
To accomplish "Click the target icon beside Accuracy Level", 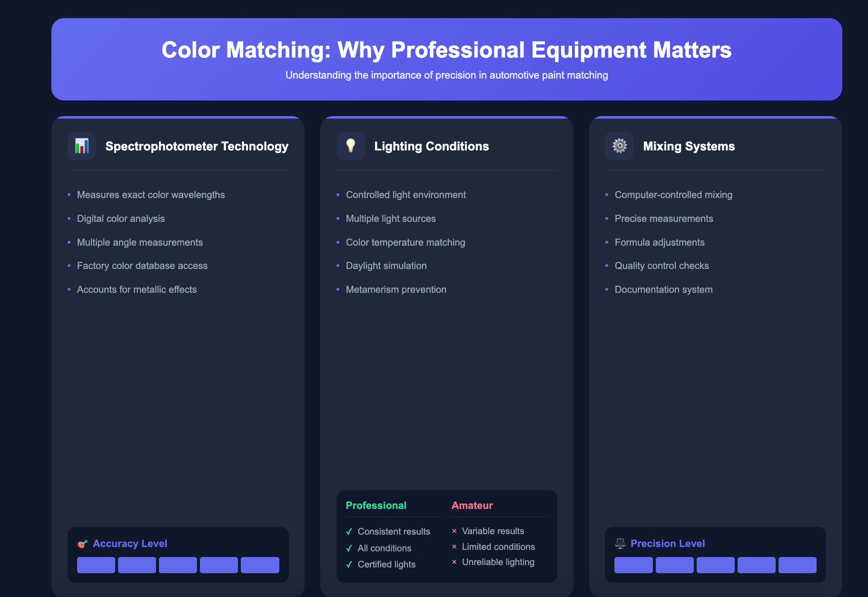I will [x=82, y=543].
